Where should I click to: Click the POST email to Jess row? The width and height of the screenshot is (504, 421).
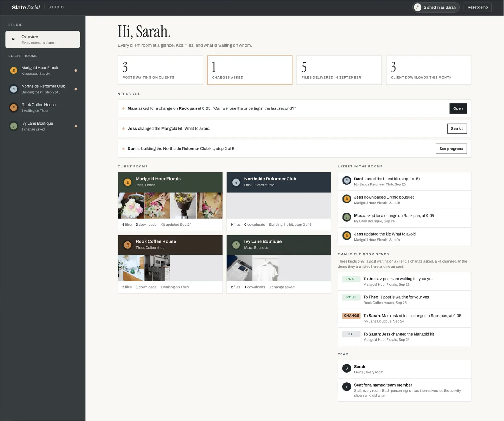coord(404,282)
